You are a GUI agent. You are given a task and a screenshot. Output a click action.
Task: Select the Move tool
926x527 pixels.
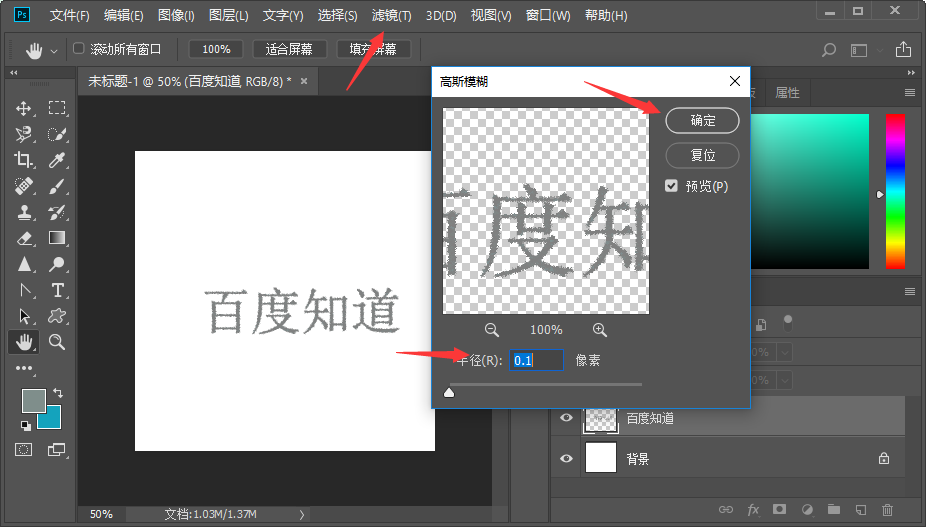click(24, 108)
